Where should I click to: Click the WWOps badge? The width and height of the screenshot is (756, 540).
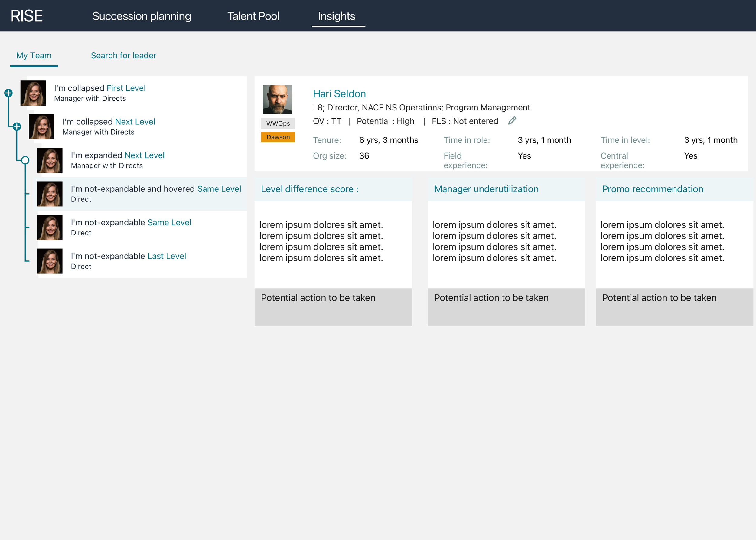click(278, 123)
